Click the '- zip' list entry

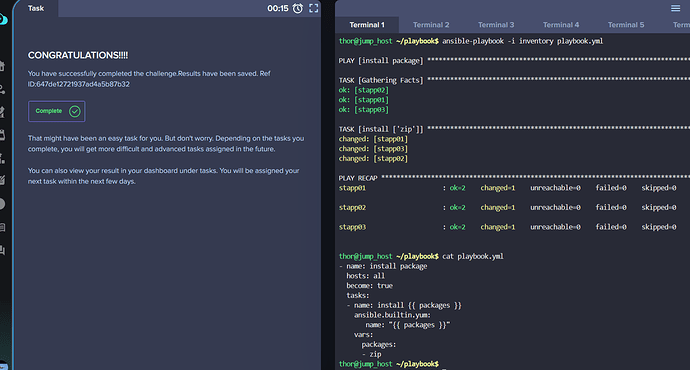tap(371, 354)
